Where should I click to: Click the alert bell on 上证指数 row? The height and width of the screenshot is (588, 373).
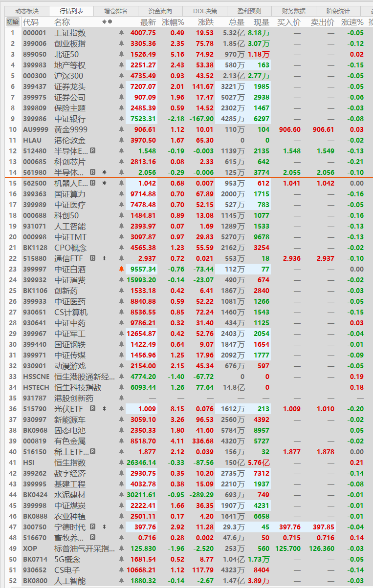(121, 33)
